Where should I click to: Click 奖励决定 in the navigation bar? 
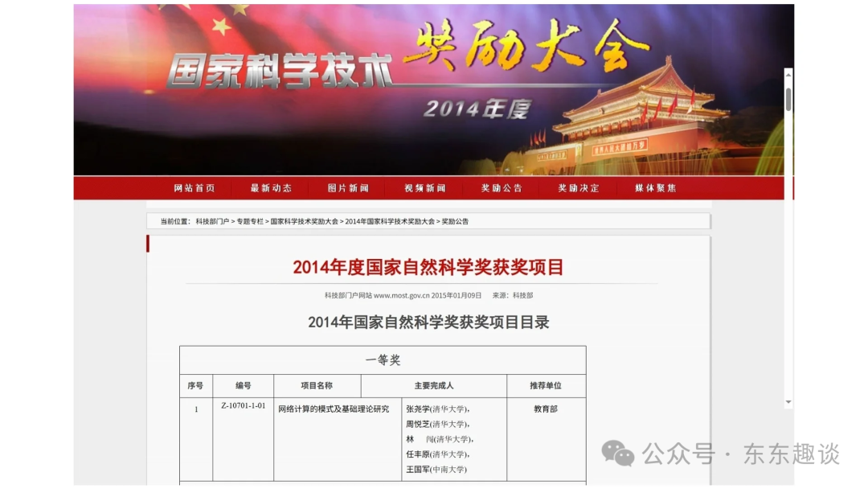(x=579, y=188)
